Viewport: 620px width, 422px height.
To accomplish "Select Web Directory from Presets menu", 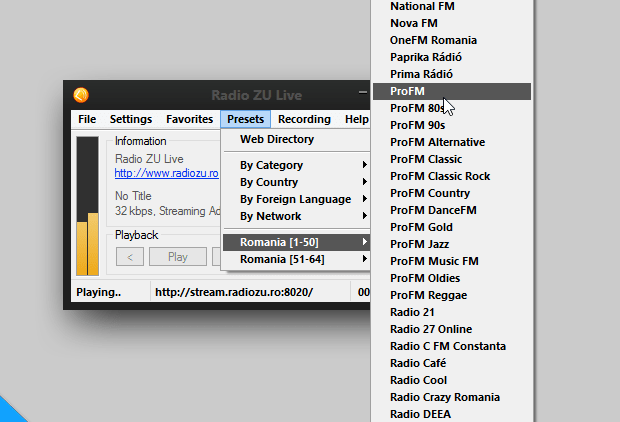I will [277, 139].
